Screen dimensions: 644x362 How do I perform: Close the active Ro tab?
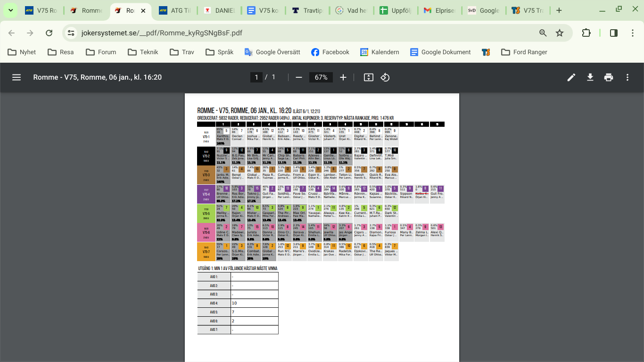(x=144, y=10)
